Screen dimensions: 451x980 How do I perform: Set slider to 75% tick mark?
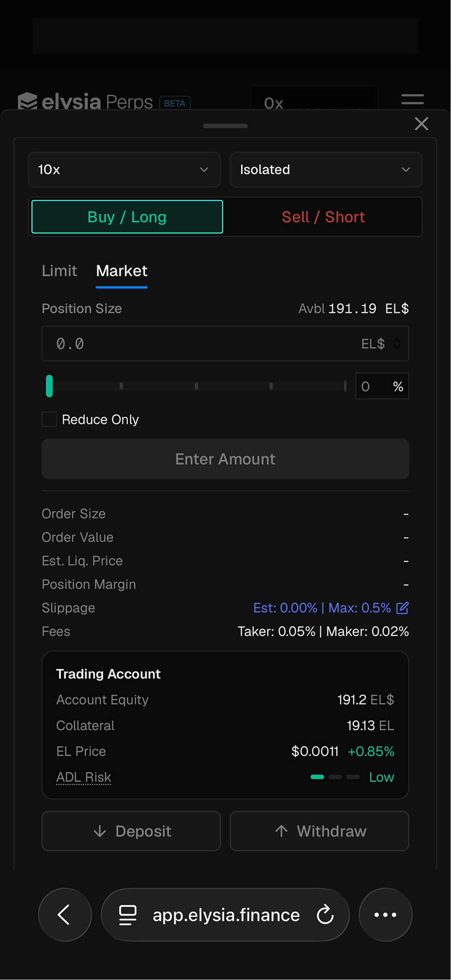coord(271,386)
